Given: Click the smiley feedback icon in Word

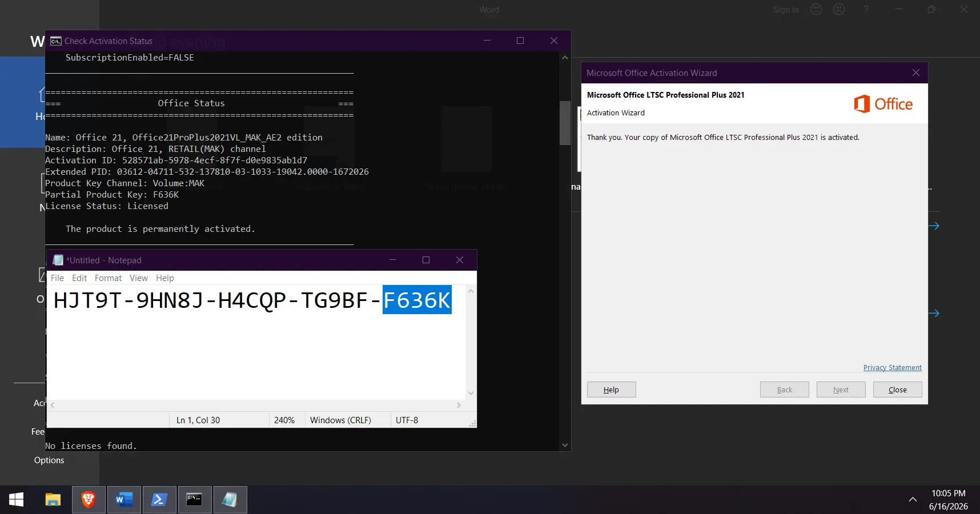Looking at the screenshot, I should click(816, 9).
